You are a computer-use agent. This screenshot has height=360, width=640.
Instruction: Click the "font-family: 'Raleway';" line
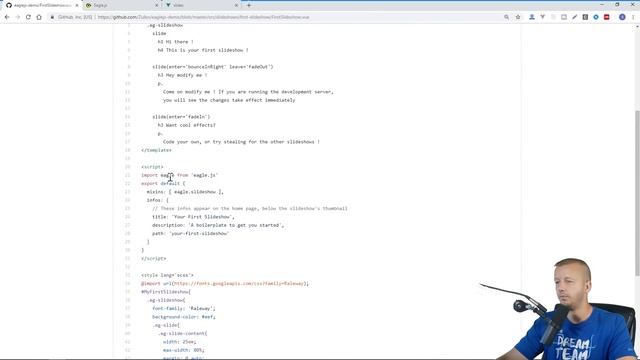[184, 309]
